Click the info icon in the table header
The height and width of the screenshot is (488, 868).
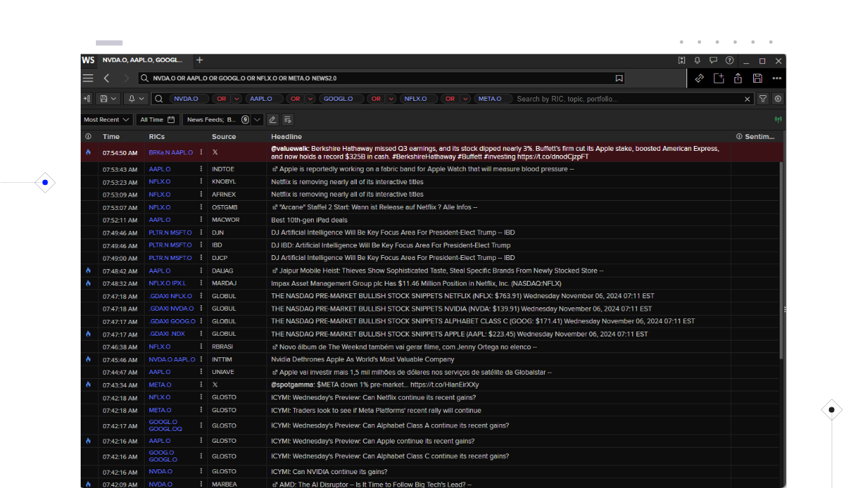click(x=88, y=137)
